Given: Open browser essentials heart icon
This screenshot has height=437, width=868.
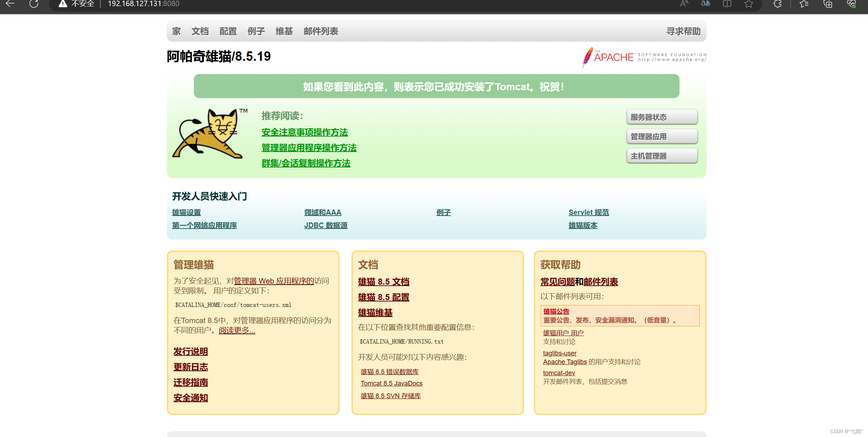Looking at the screenshot, I should 851,4.
